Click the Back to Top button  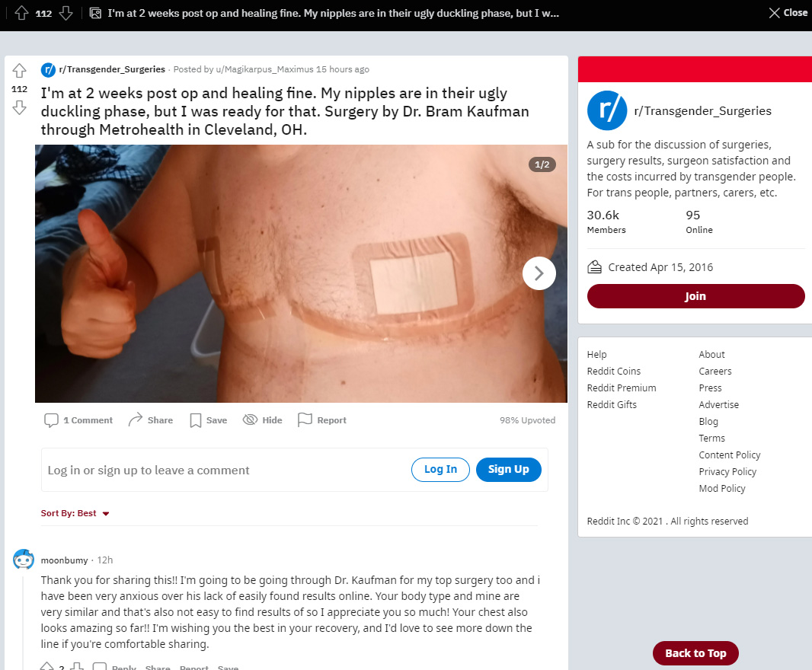pyautogui.click(x=695, y=653)
